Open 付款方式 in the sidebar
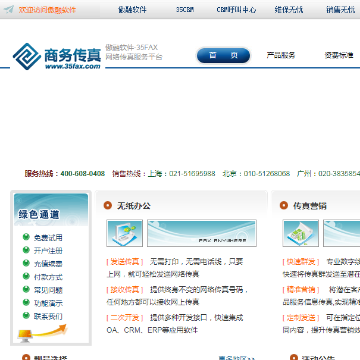 coord(48,277)
